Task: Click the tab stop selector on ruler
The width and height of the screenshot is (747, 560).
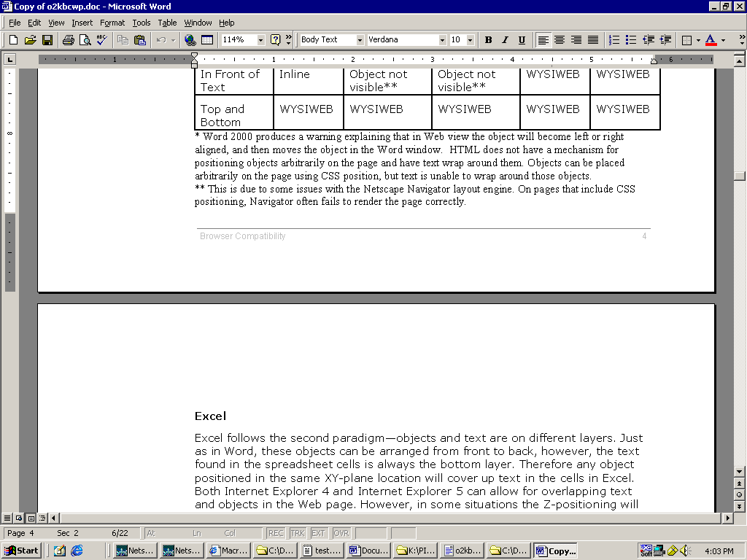Action: pos(9,59)
